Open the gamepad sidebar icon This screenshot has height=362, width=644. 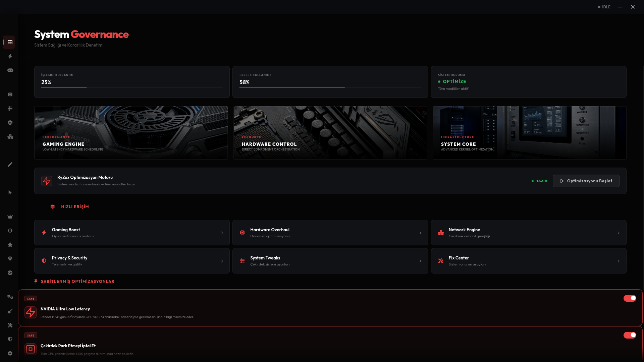click(x=10, y=70)
